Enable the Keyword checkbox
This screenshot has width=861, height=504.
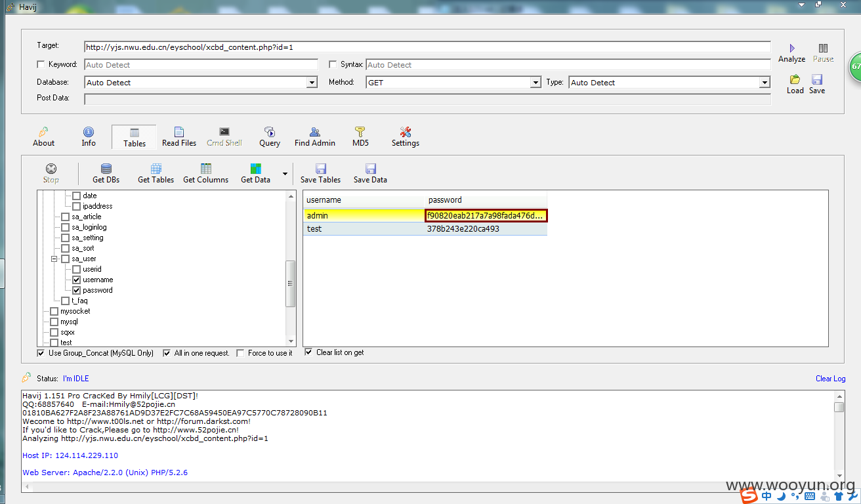coord(41,64)
